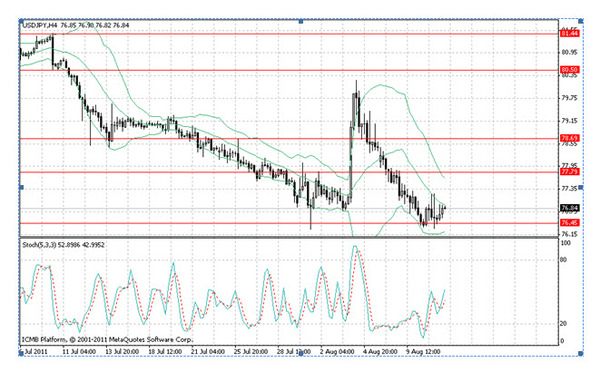600x382 pixels.
Task: Click the USDJPY,H4 chart title text
Action: (x=40, y=25)
